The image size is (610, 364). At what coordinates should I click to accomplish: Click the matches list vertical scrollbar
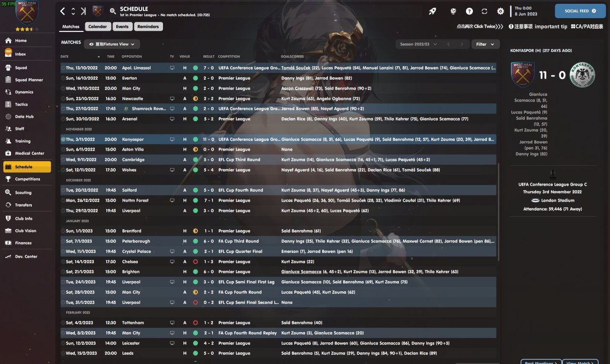point(499,212)
